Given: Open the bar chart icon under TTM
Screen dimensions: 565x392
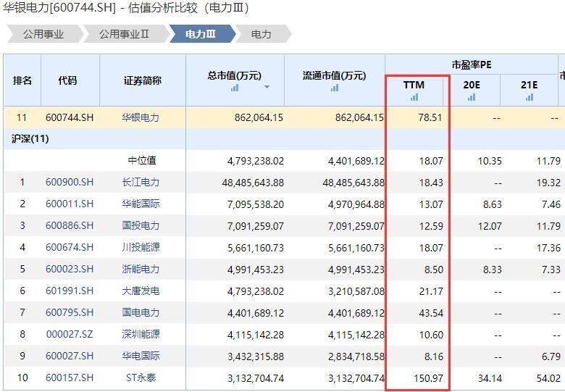Looking at the screenshot, I should [x=414, y=97].
